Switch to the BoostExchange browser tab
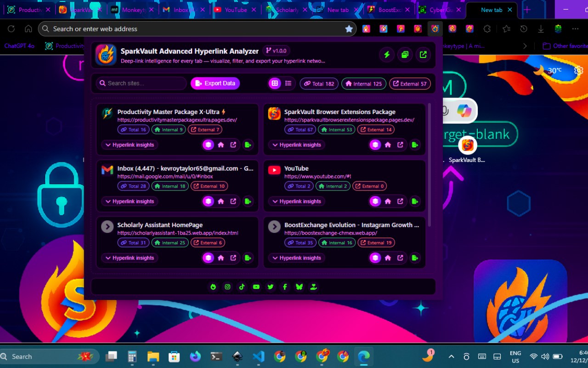The image size is (588, 368). [389, 10]
